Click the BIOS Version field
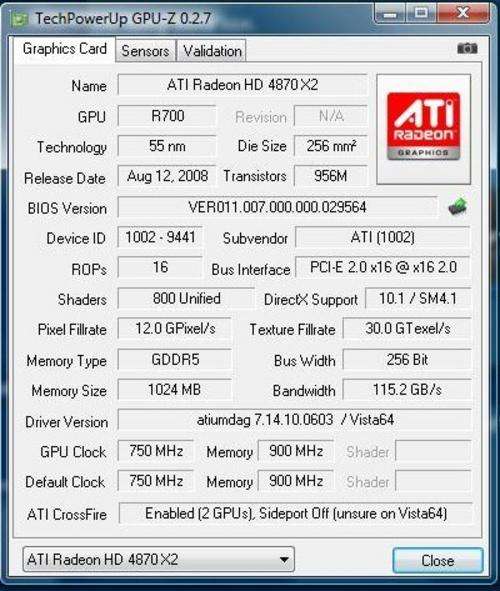The image size is (500, 591). (277, 207)
